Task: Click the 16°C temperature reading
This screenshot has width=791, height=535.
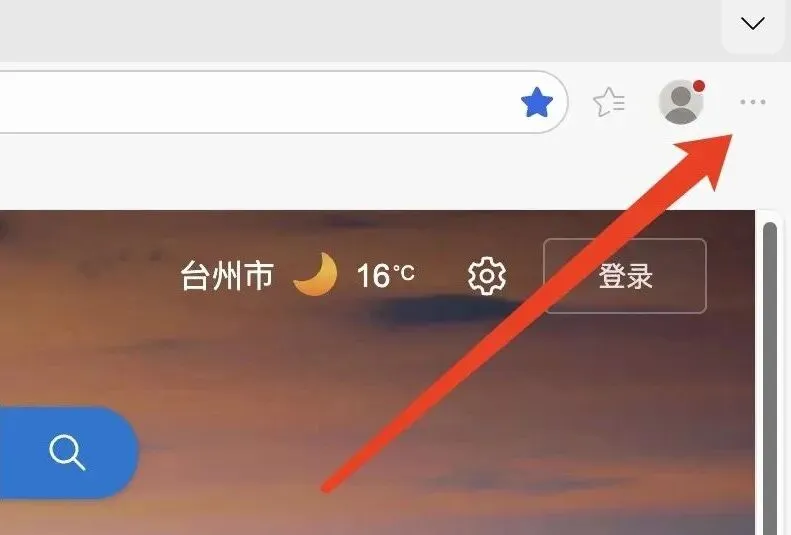Action: pyautogui.click(x=385, y=276)
